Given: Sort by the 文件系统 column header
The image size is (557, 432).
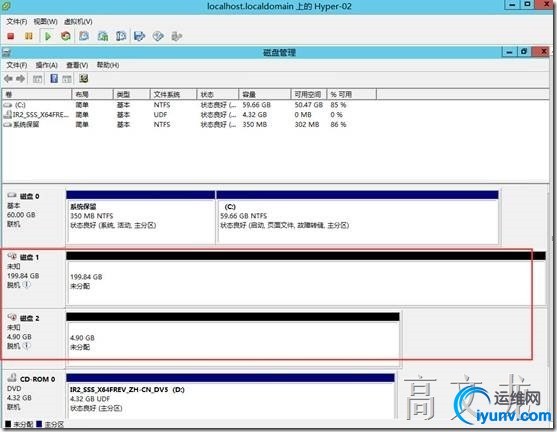Looking at the screenshot, I should click(x=173, y=94).
